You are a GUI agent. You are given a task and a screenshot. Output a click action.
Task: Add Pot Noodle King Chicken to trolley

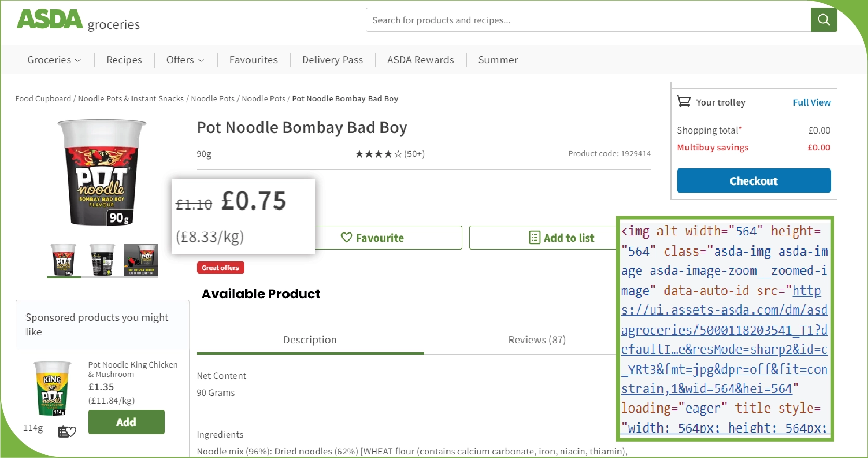(126, 422)
